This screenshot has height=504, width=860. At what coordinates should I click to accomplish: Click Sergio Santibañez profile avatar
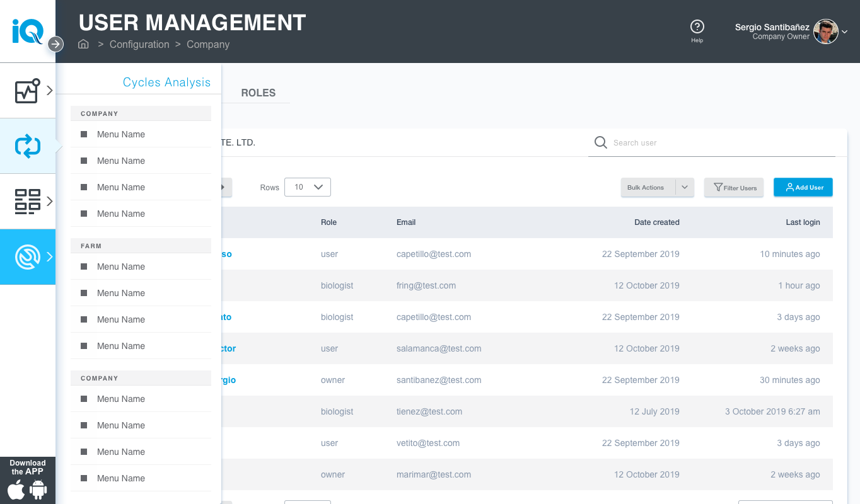(825, 31)
